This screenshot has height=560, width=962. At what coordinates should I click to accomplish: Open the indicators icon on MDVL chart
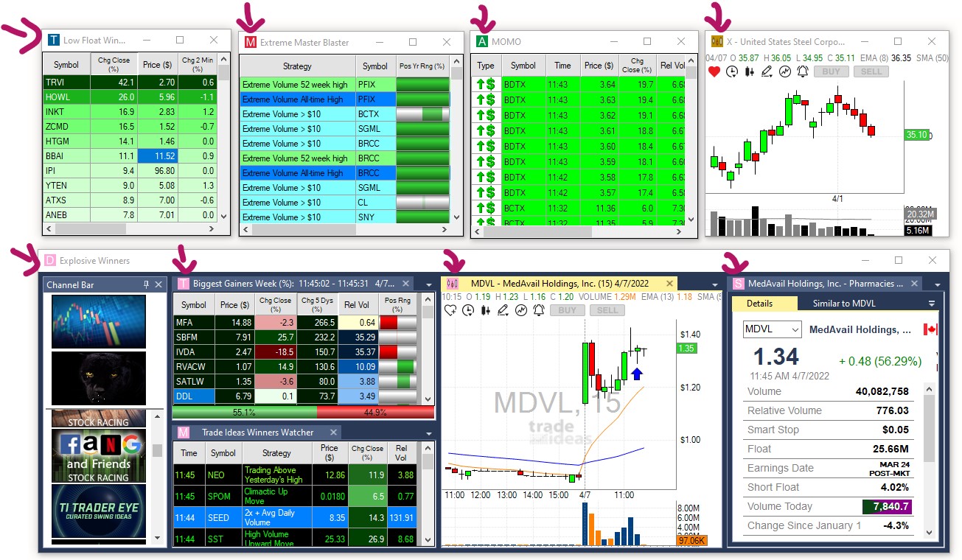click(521, 310)
